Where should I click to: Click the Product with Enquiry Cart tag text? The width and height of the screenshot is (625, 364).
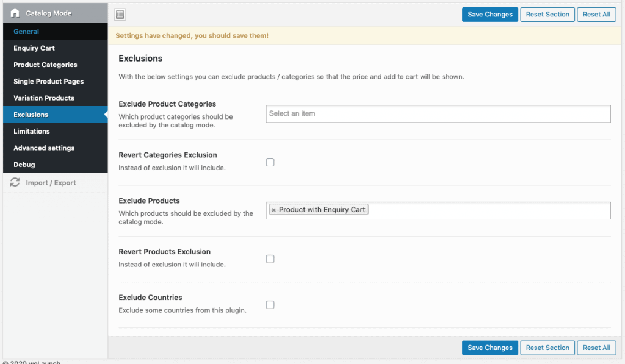[x=322, y=210]
